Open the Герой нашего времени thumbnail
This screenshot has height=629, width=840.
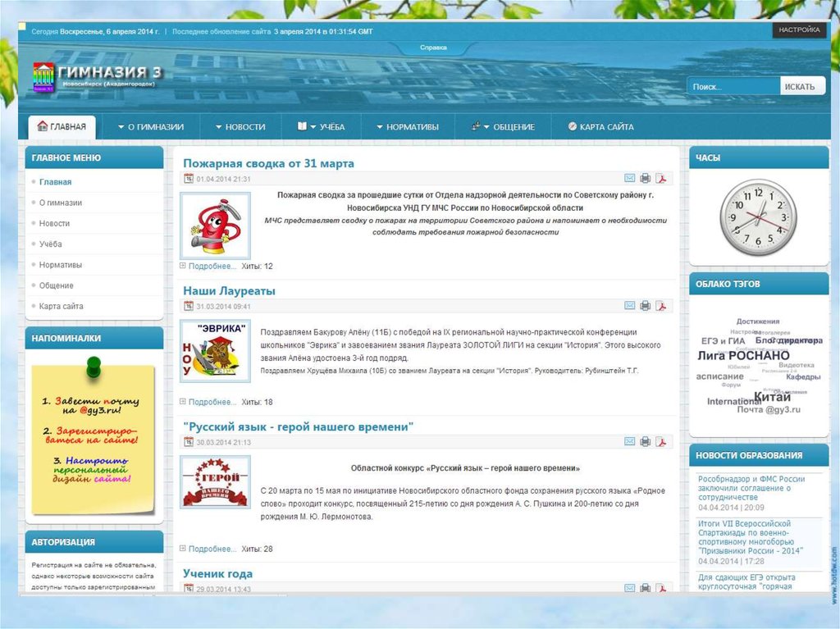point(216,482)
